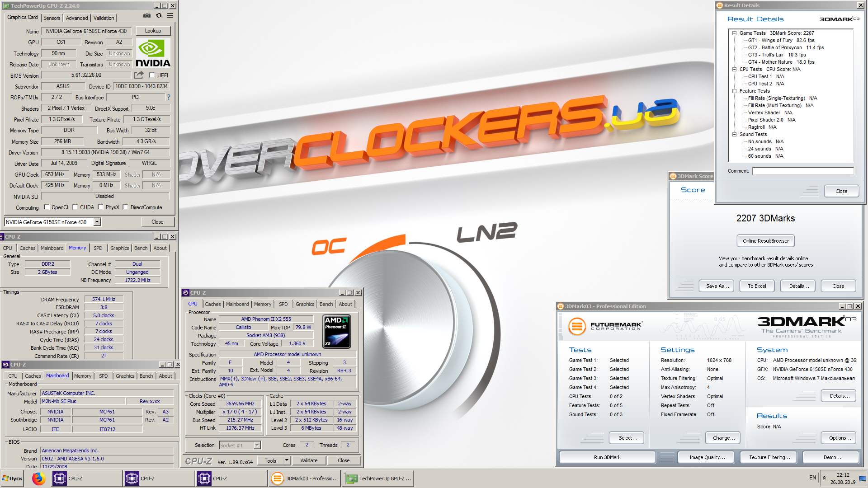Click the 3DMark03 Professional Edition title bar icon
The height and width of the screenshot is (488, 868).
point(561,306)
